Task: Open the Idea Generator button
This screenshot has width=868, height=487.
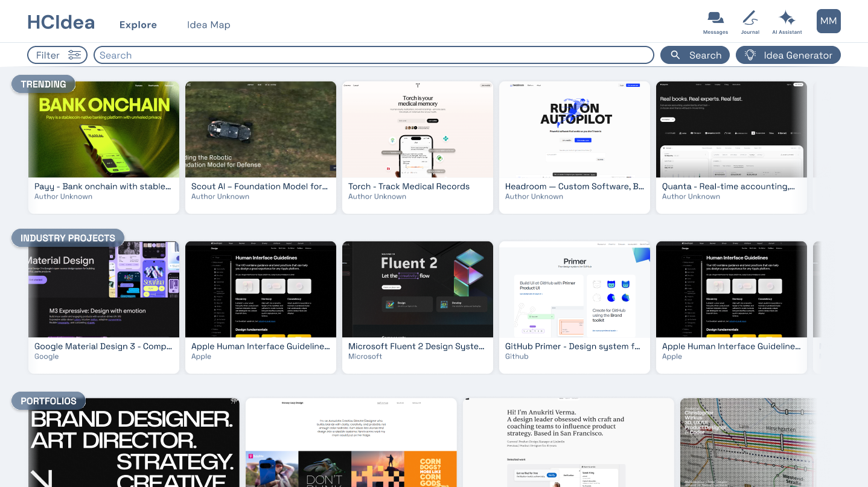Action: (788, 55)
